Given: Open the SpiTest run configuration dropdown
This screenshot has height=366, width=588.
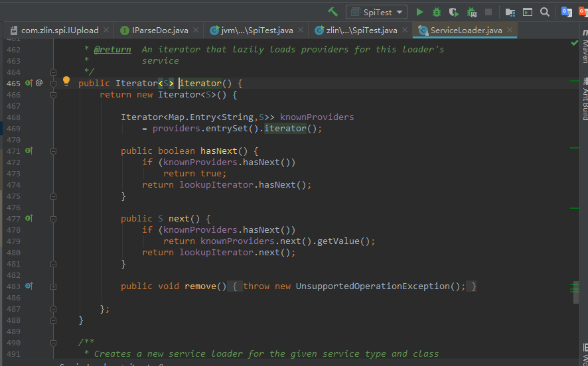Looking at the screenshot, I should click(x=376, y=12).
